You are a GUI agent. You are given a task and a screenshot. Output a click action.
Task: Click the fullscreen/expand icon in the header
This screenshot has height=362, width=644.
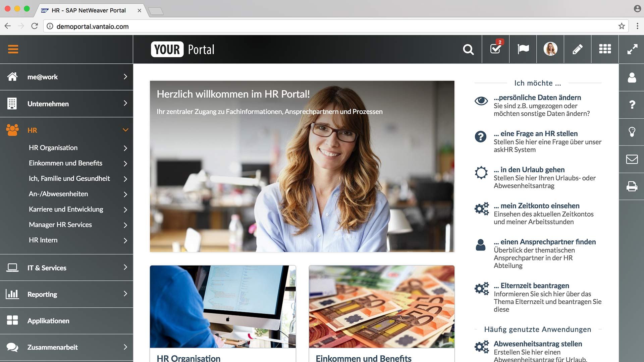point(631,49)
